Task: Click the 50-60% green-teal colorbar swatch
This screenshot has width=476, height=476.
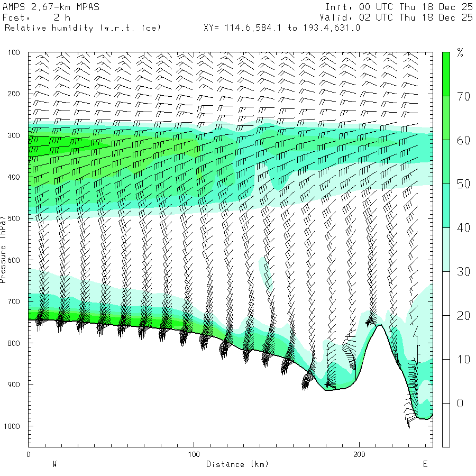Action: point(446,162)
